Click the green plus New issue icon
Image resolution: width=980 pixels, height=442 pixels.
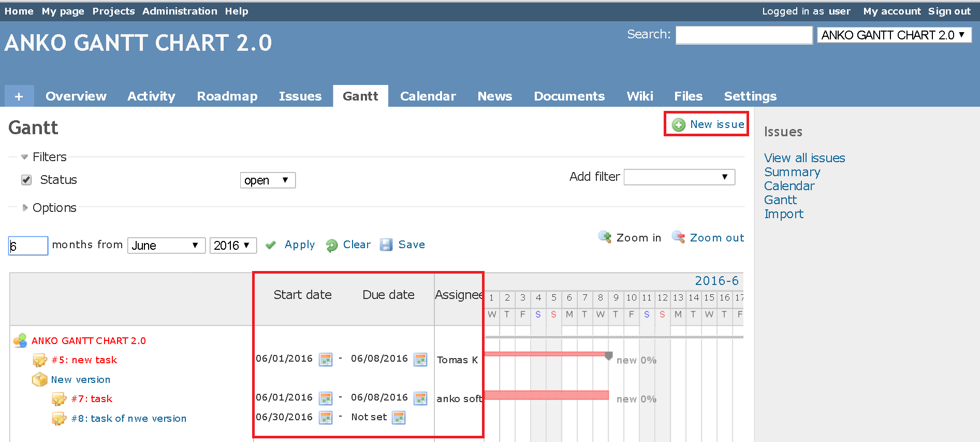click(678, 125)
